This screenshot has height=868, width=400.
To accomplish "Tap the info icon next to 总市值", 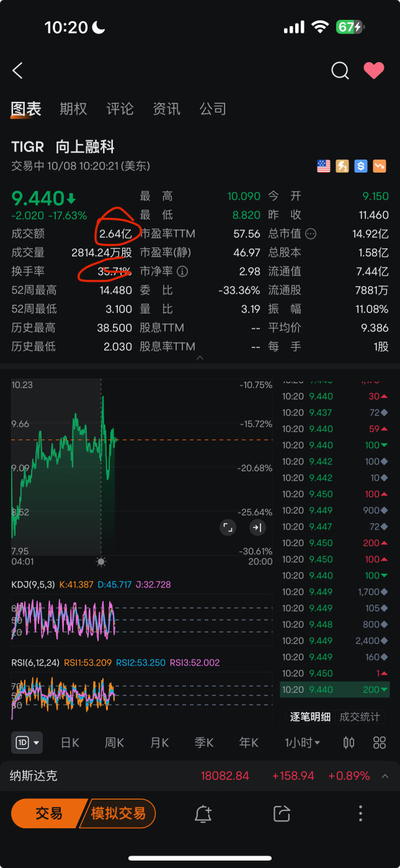I will pyautogui.click(x=311, y=234).
